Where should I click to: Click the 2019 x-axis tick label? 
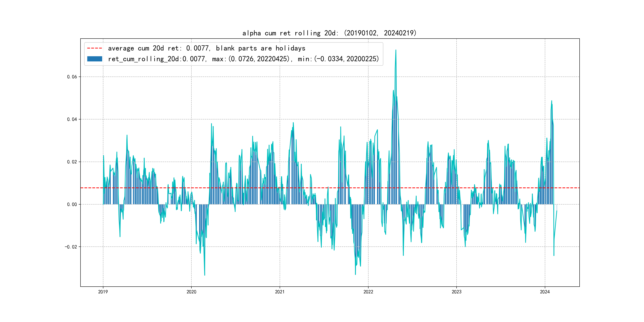click(103, 292)
